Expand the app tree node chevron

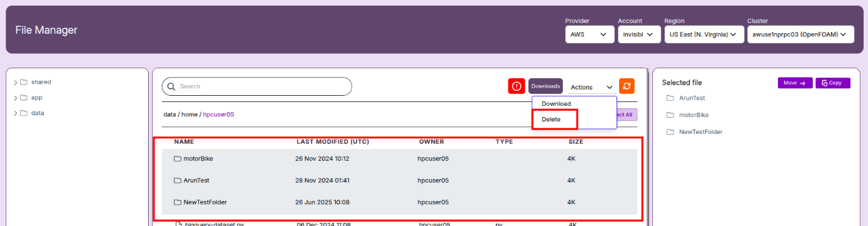16,98
